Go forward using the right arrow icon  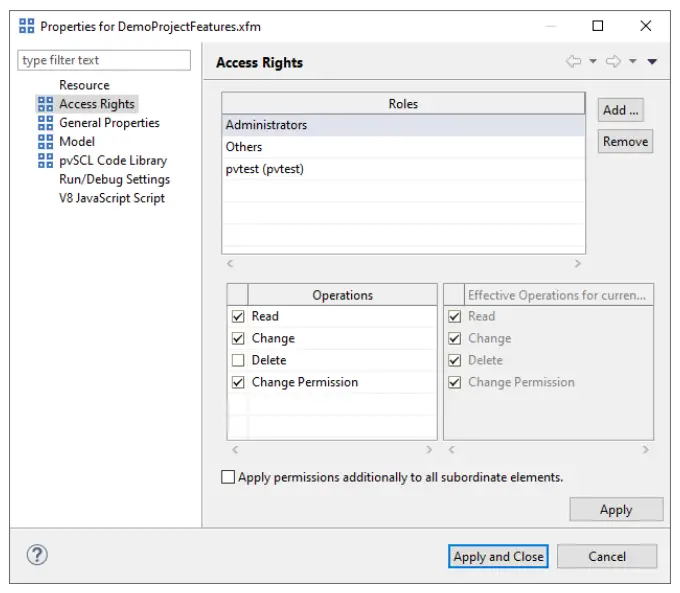[613, 61]
